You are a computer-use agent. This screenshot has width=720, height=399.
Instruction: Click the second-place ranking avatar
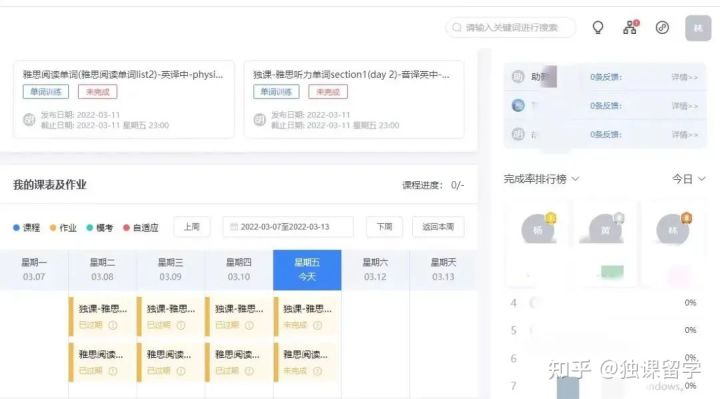coord(606,229)
